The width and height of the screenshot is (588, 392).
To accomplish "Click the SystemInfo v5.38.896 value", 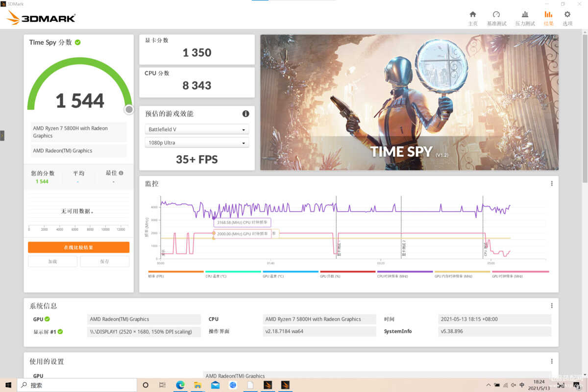I will [x=495, y=332].
